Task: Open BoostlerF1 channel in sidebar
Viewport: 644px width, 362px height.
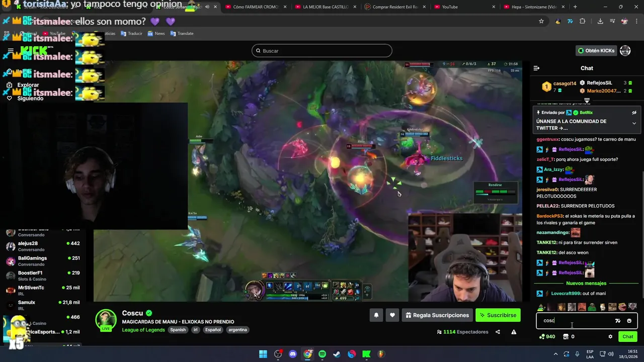Action: pyautogui.click(x=43, y=276)
